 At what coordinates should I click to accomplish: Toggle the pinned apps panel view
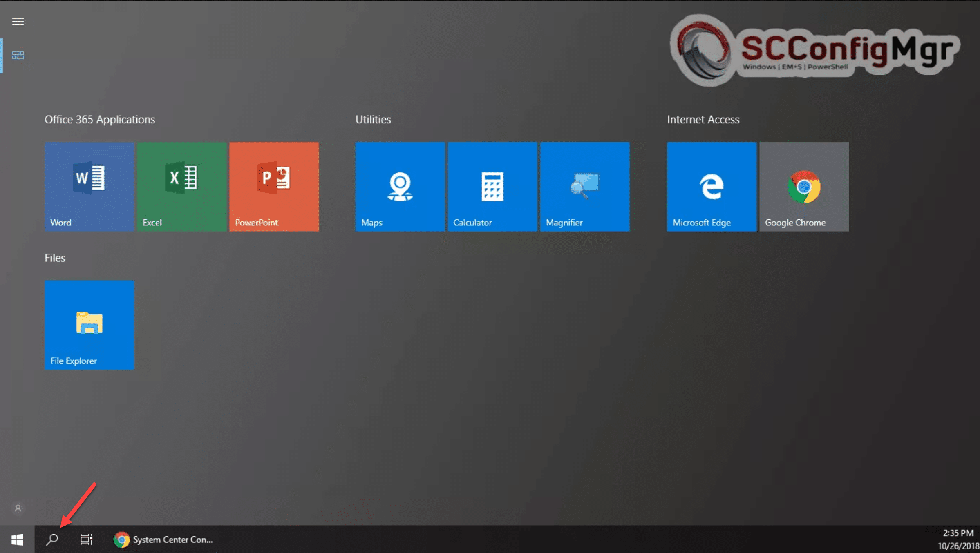[18, 55]
